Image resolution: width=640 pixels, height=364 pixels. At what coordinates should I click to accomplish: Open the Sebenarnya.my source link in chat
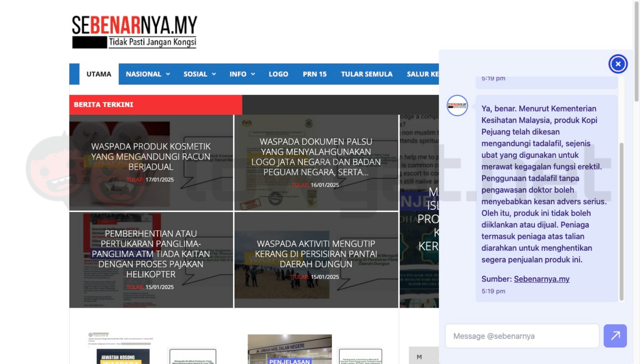tap(541, 279)
